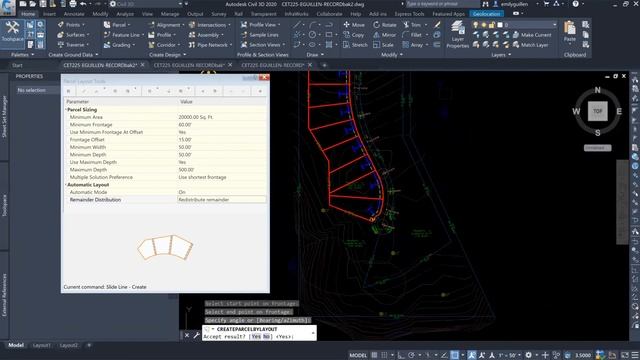Click the Corridor tool icon
640x360 pixels.
click(151, 44)
